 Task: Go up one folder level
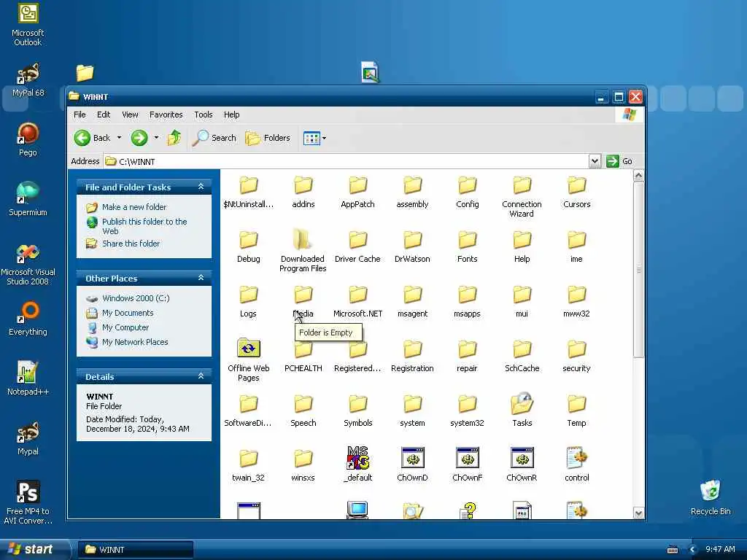174,138
